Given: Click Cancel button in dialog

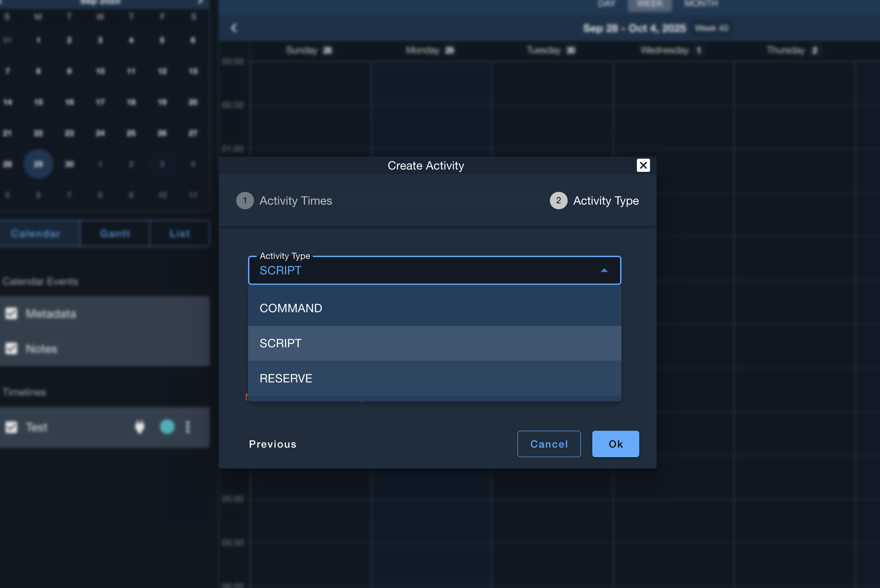Looking at the screenshot, I should point(549,444).
